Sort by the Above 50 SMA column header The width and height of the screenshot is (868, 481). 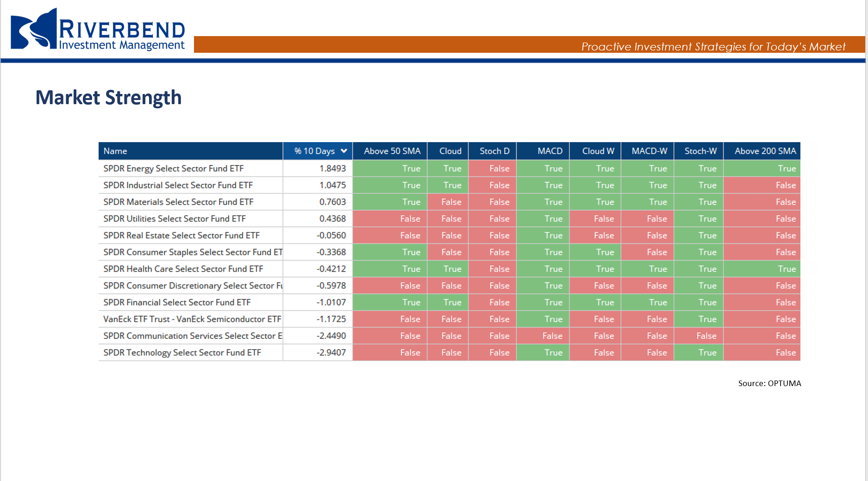pos(390,151)
